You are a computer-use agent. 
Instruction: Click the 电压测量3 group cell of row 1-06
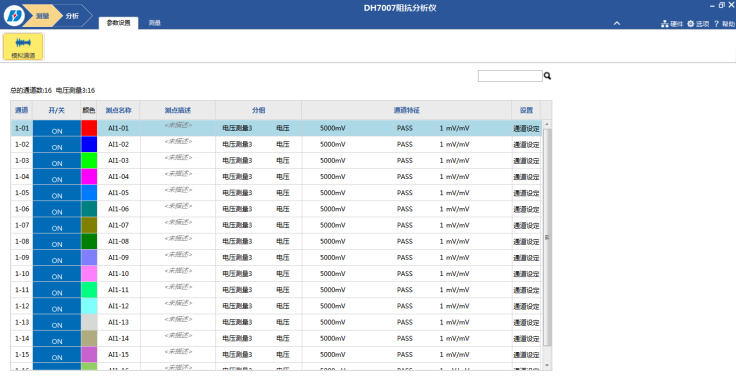click(237, 209)
